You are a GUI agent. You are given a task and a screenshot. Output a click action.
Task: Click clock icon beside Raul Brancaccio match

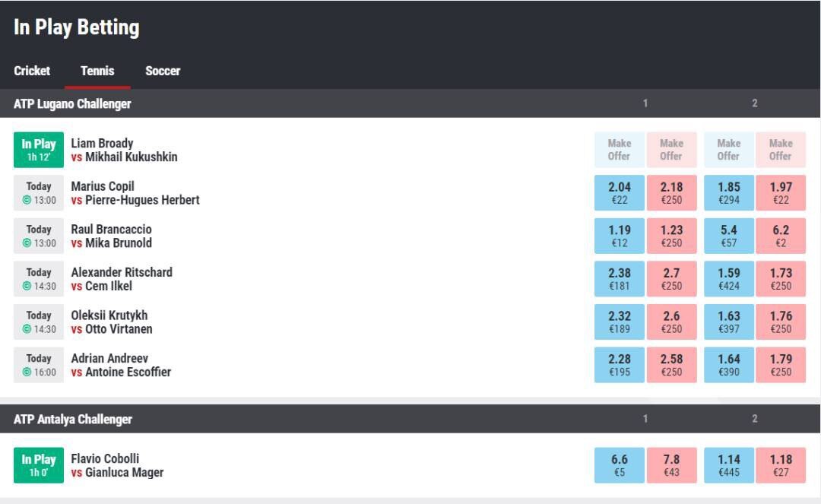tap(27, 242)
